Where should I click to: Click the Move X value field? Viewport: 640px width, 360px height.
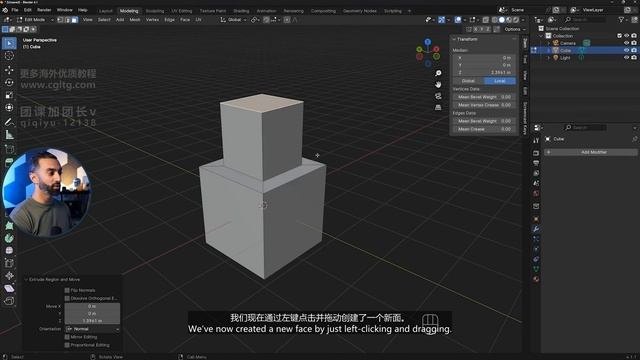tap(92, 306)
